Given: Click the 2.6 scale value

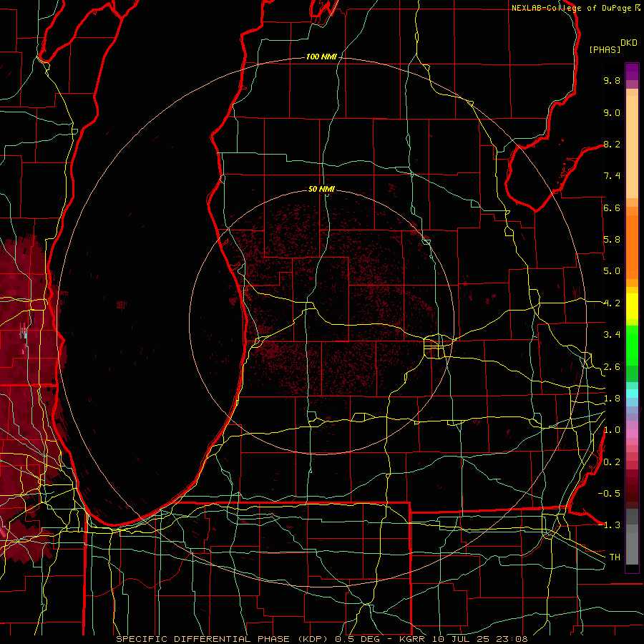Looking at the screenshot, I should click(x=612, y=367).
